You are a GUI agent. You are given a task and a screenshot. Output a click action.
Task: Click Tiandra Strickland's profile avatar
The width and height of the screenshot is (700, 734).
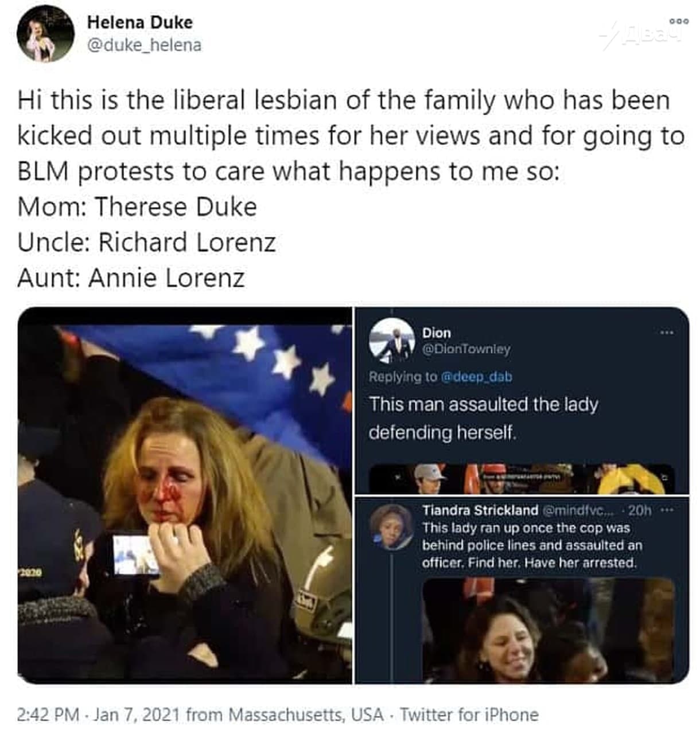391,526
